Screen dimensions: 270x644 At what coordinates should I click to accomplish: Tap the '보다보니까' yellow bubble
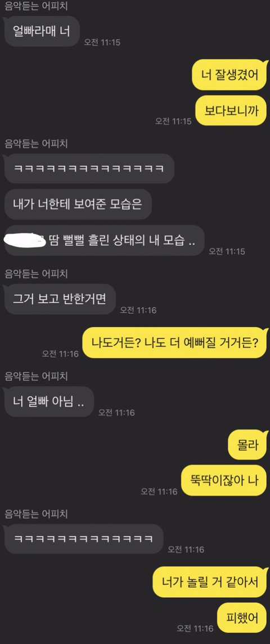pos(231,110)
